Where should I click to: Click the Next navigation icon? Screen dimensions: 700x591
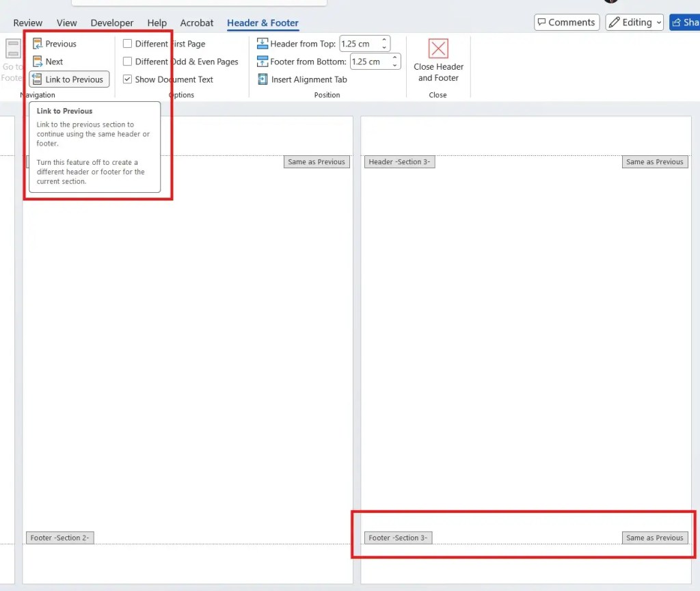click(x=37, y=61)
